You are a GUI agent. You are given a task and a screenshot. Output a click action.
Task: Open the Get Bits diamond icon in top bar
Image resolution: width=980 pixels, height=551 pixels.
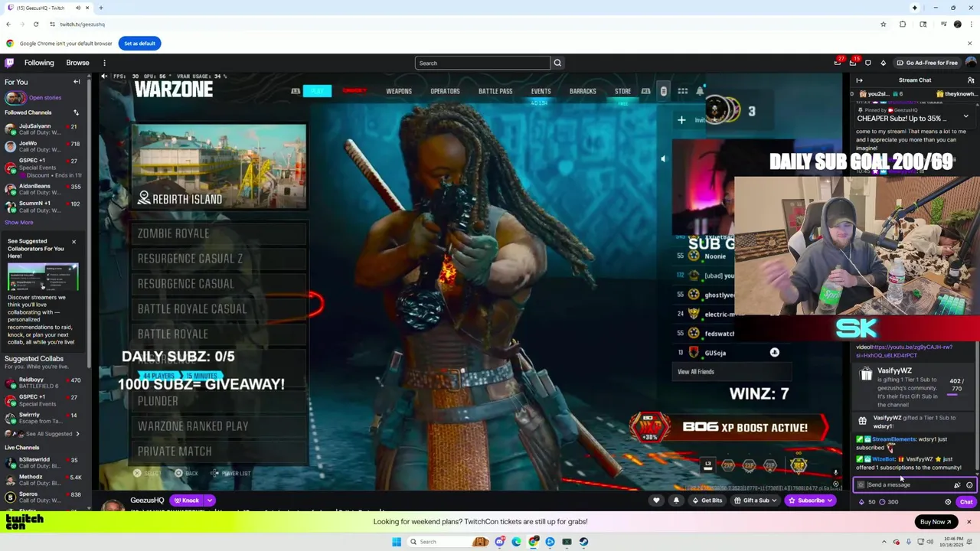[x=883, y=63]
